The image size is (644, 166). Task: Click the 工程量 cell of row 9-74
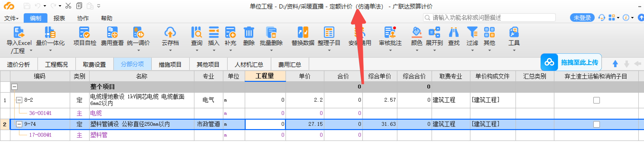coord(265,124)
